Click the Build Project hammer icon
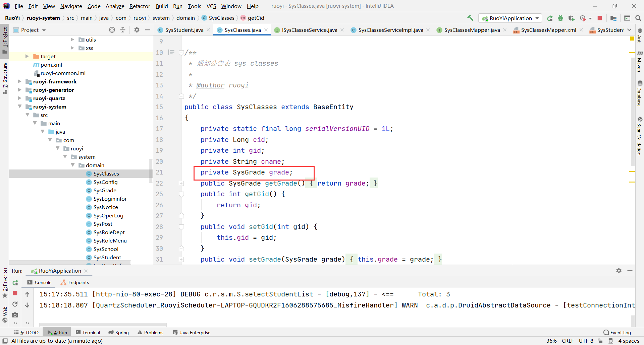The width and height of the screenshot is (644, 345). [x=470, y=18]
